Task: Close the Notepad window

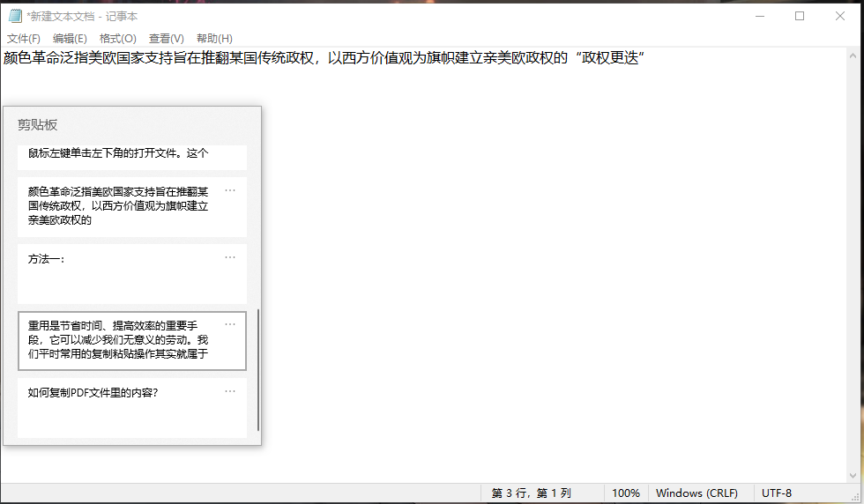Action: (839, 16)
